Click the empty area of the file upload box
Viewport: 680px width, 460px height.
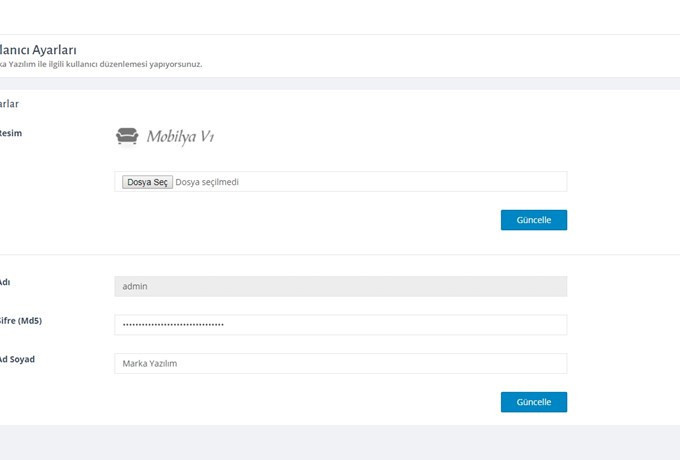[x=400, y=182]
